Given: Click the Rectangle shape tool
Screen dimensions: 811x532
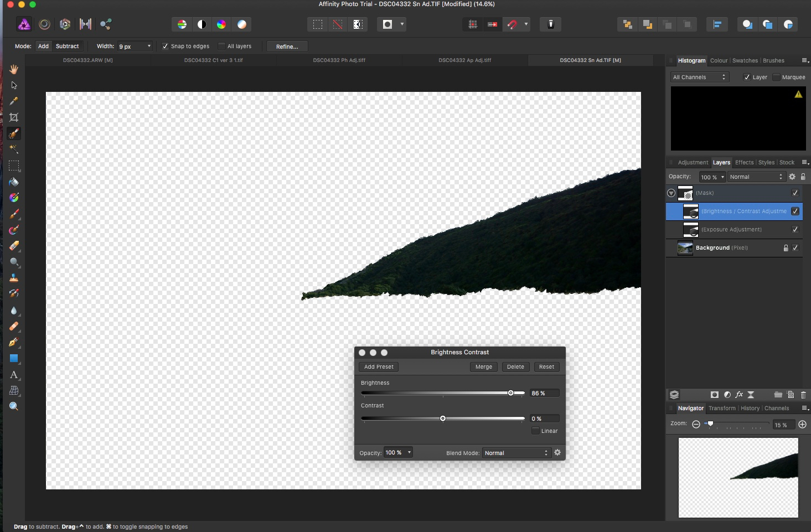Looking at the screenshot, I should pyautogui.click(x=14, y=359).
